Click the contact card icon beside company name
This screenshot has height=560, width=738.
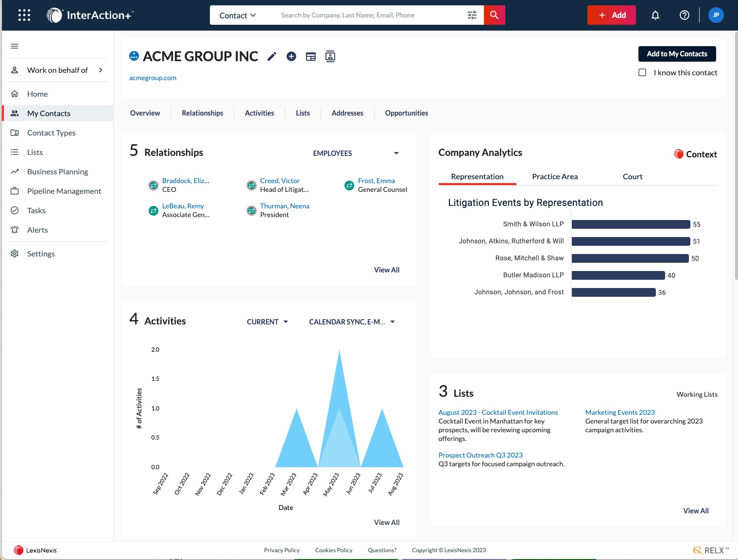tap(330, 57)
